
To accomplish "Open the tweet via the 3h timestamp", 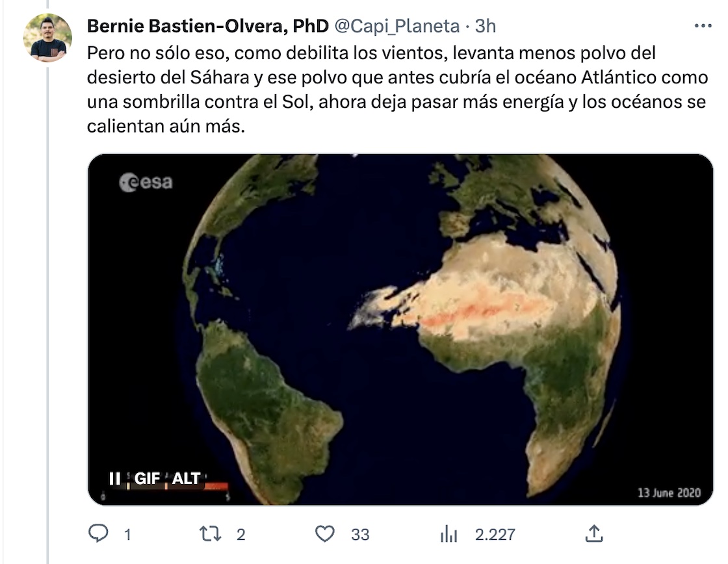I will coord(486,26).
